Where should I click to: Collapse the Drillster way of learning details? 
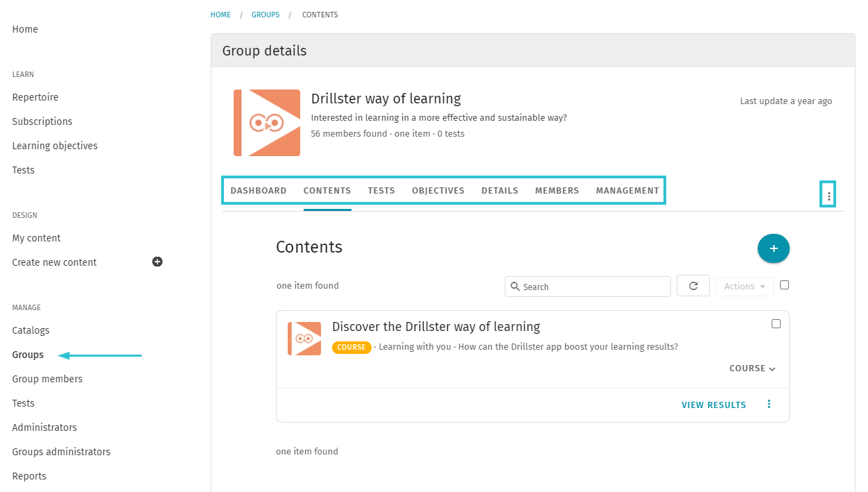[385, 99]
